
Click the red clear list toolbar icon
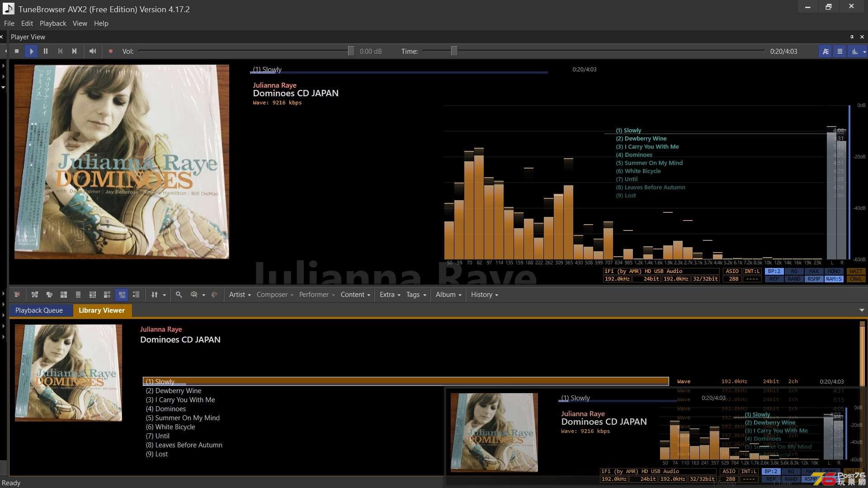click(17, 295)
